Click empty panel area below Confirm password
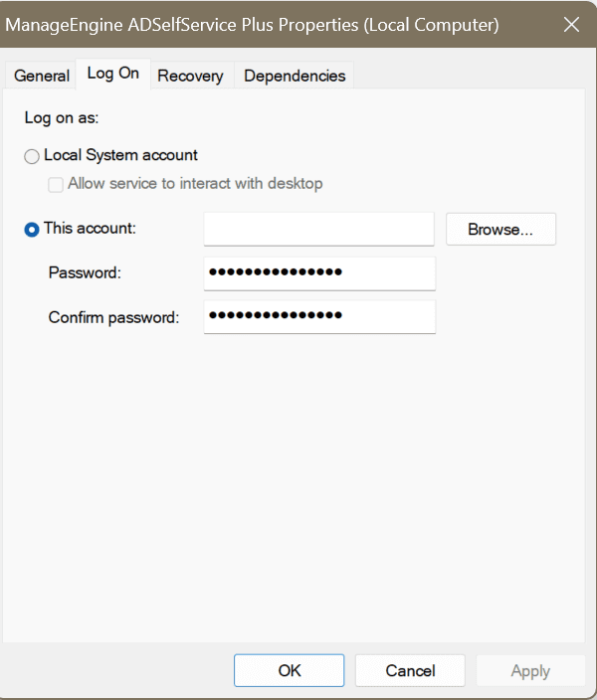 298,477
